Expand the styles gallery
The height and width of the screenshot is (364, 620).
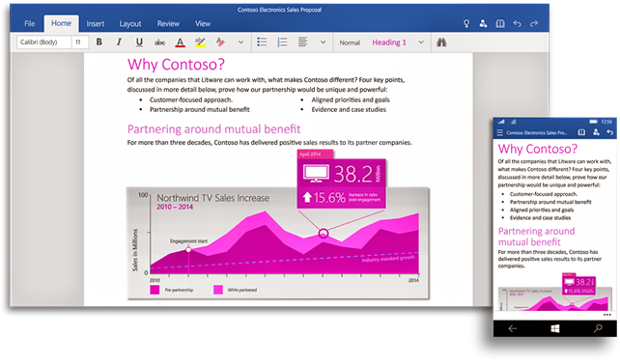coord(421,42)
